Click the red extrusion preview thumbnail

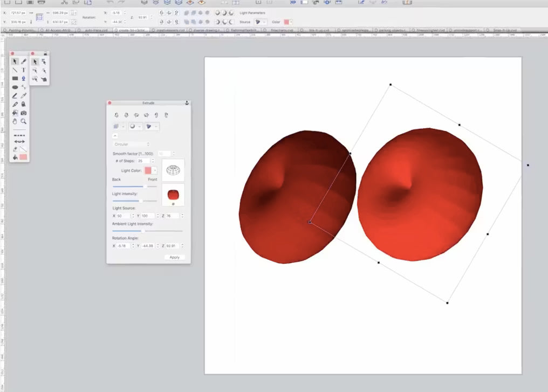coord(173,195)
